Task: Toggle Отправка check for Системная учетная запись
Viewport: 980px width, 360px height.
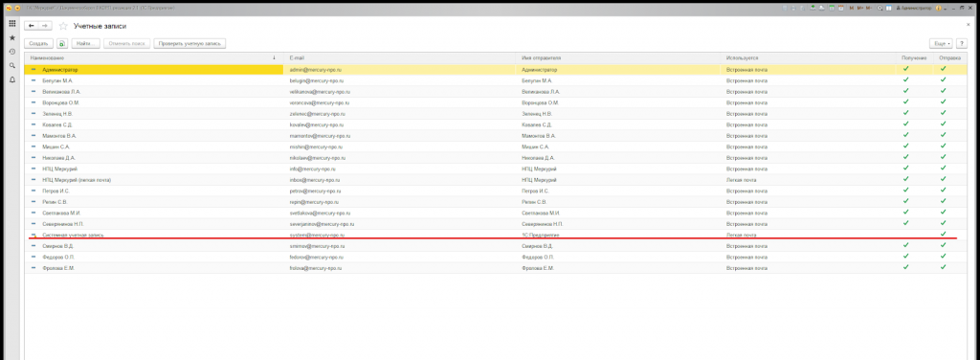Action: [943, 235]
